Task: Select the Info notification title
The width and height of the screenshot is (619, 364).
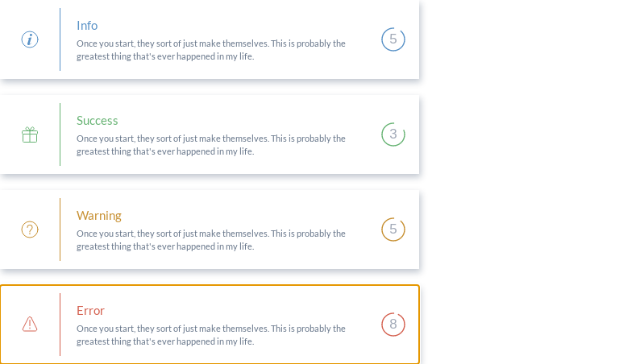Action: pyautogui.click(x=87, y=26)
